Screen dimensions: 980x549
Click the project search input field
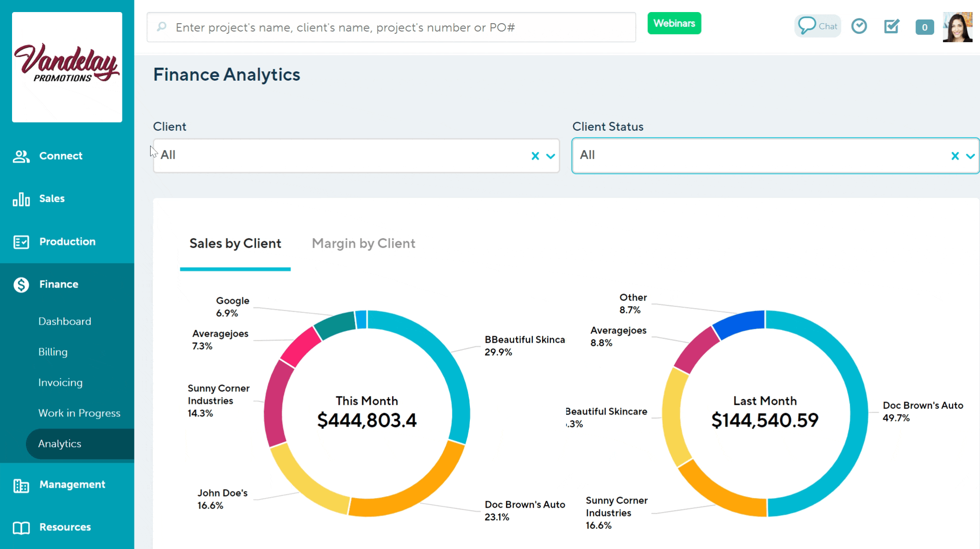(392, 27)
